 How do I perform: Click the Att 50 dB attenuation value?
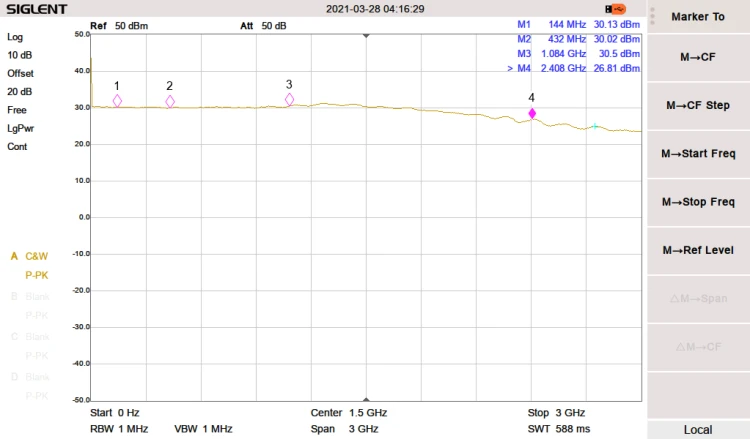click(263, 26)
